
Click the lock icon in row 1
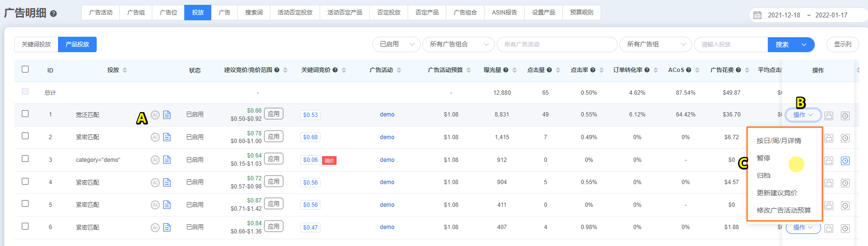tap(829, 116)
